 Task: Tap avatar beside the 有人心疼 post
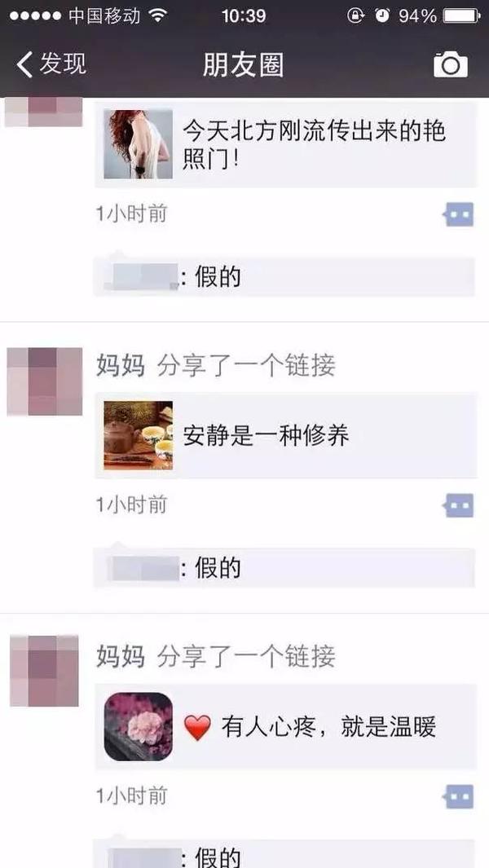pos(45,671)
